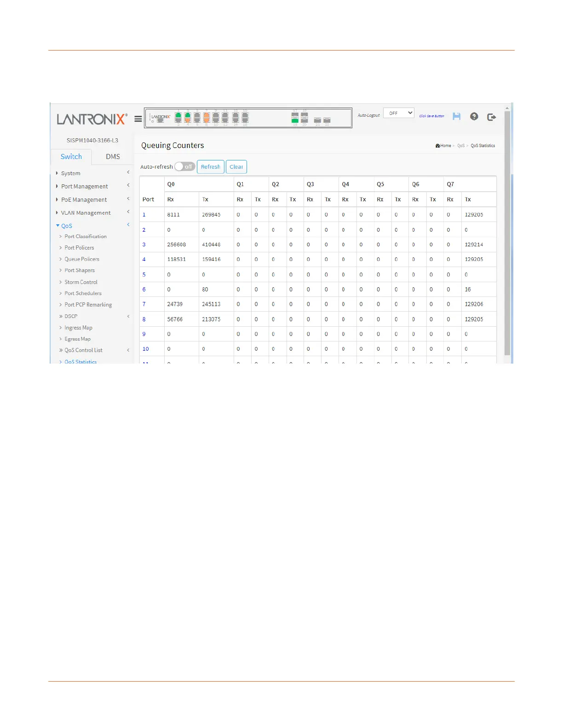
Task: Click the 'Click Save Button' notice text
Action: [431, 116]
